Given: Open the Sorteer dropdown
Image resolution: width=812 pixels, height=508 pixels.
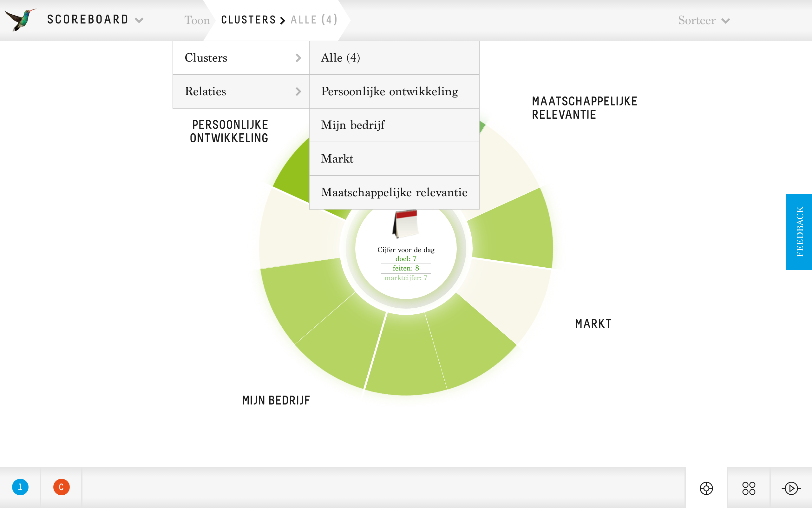Looking at the screenshot, I should [704, 20].
